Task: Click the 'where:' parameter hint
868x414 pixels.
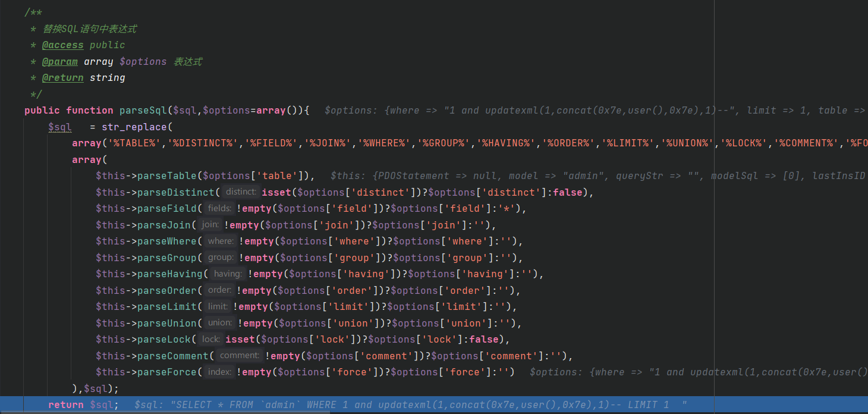Action: [x=221, y=241]
